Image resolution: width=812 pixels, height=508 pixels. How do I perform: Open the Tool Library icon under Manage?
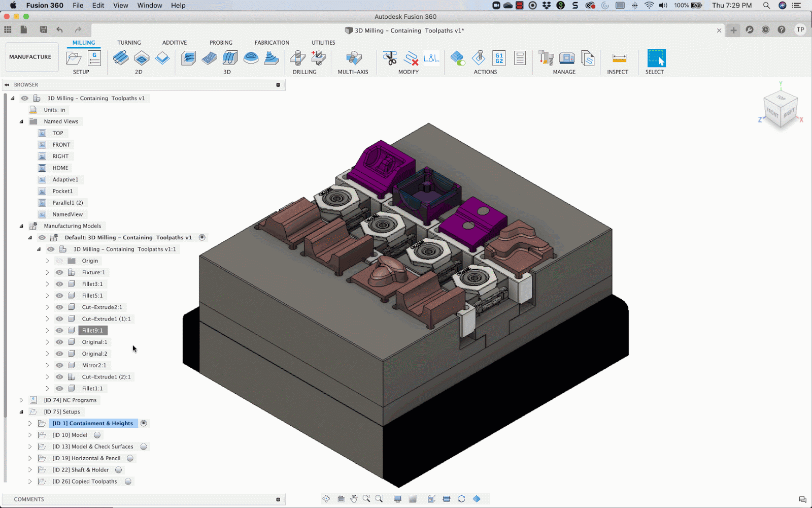pyautogui.click(x=546, y=58)
